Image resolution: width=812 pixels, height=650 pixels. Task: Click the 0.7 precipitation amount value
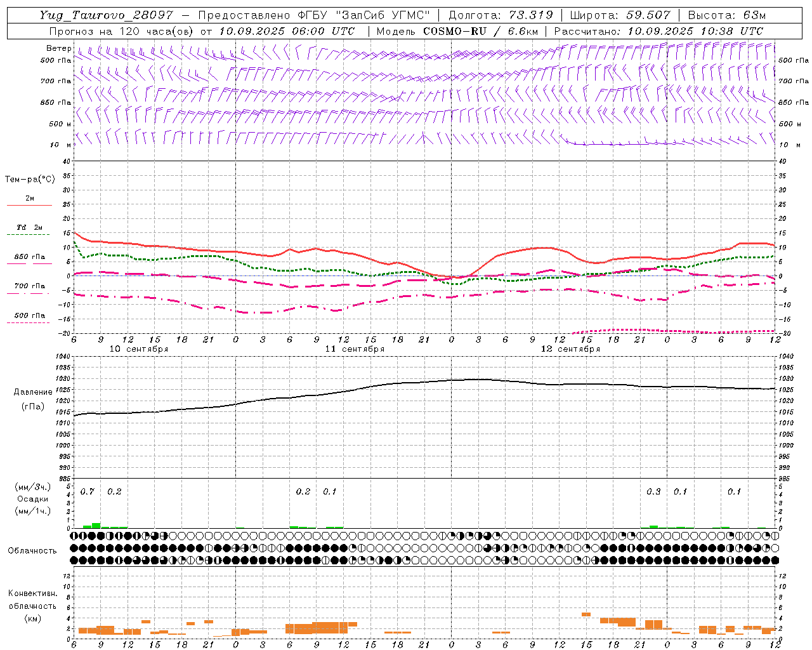88,492
